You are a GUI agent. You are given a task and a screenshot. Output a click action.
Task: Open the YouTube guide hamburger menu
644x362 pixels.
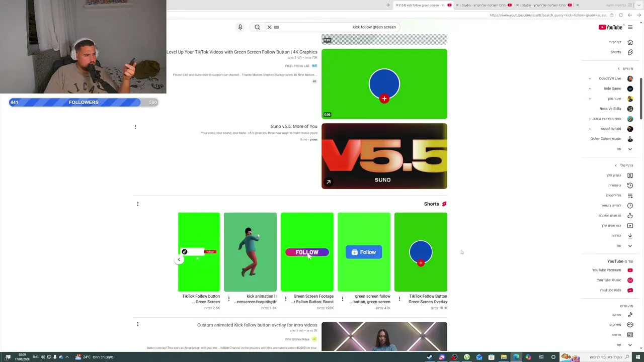[630, 27]
